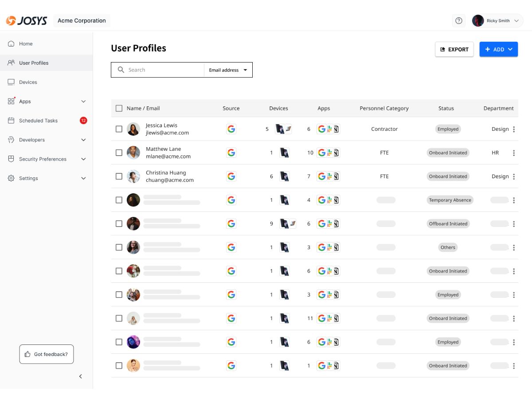Screen dimensions: 532x399
Task: Click Christina Huang's avatar photo
Action: 133,176
